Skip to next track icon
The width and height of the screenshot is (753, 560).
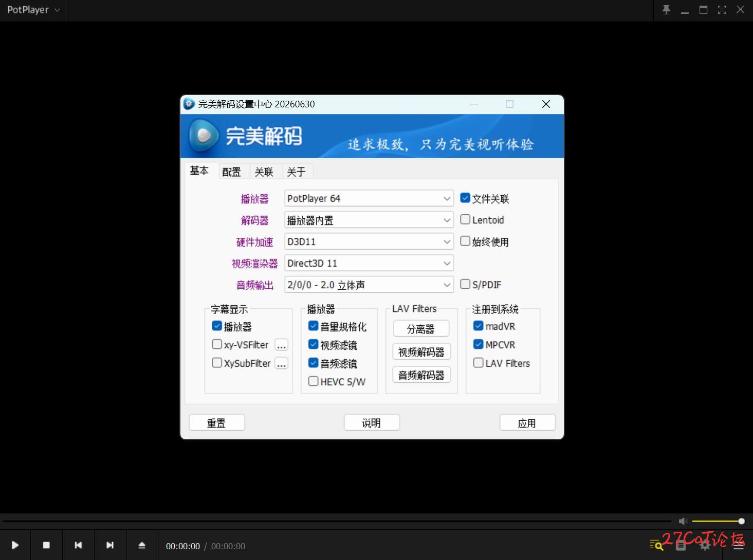[110, 545]
